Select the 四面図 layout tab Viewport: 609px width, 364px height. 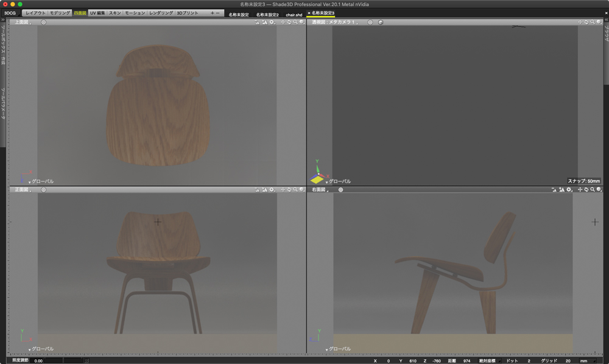(x=80, y=13)
